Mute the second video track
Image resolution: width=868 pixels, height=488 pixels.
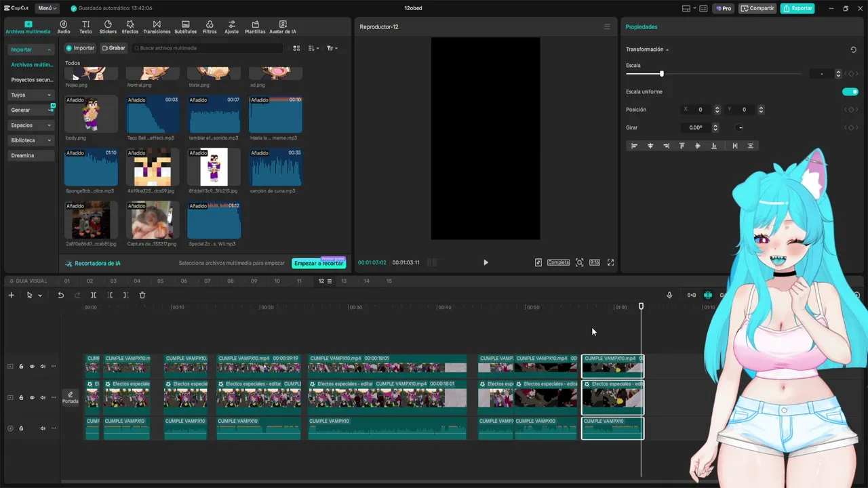pyautogui.click(x=43, y=398)
